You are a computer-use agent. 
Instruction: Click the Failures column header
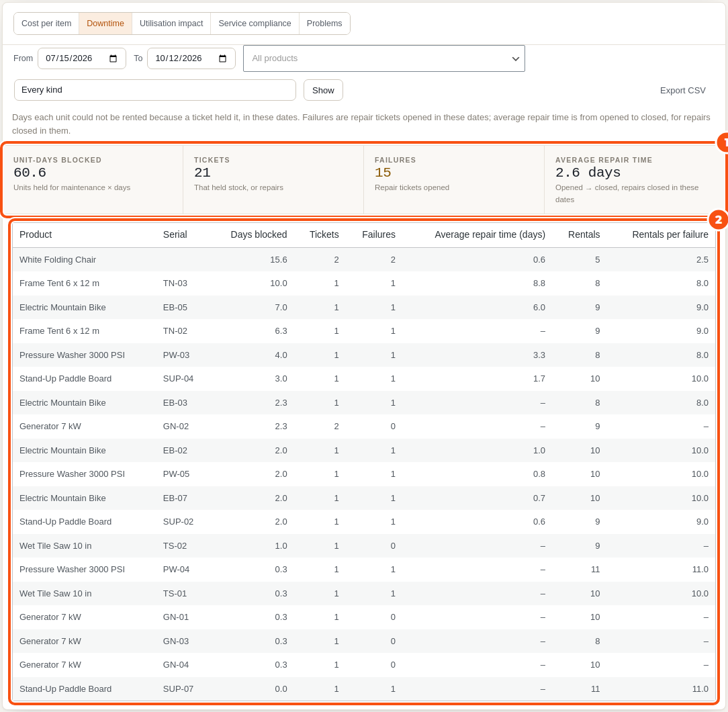pos(379,234)
